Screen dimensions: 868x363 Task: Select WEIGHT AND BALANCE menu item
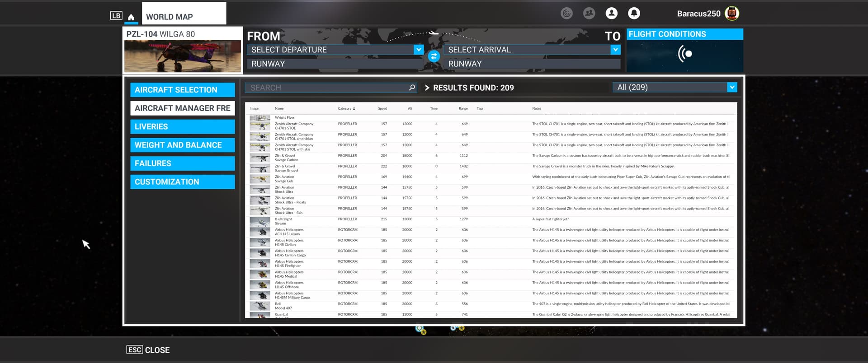[x=183, y=145]
